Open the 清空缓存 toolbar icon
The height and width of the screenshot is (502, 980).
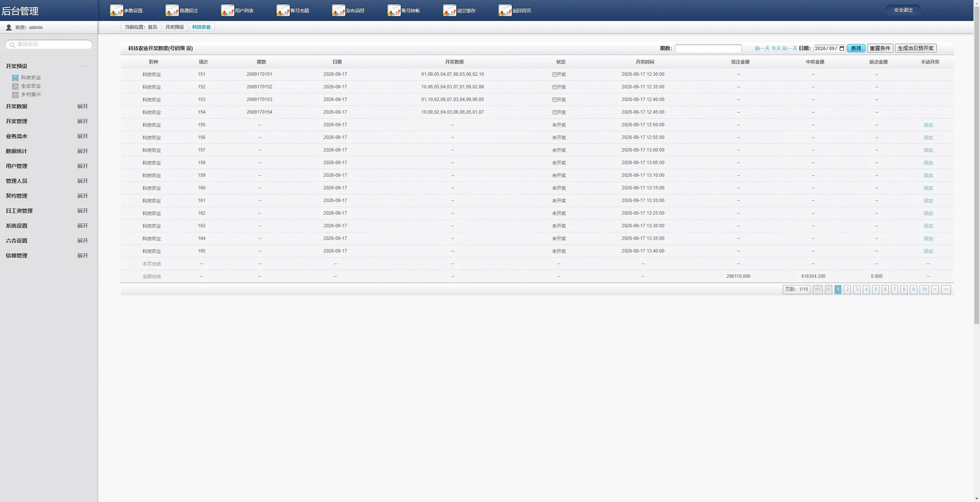(x=449, y=10)
